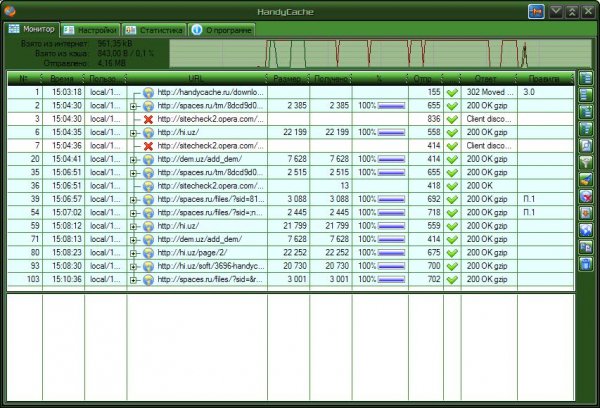
Task: Click globe icon in row 93 hi.uz/soft
Action: pos(148,266)
